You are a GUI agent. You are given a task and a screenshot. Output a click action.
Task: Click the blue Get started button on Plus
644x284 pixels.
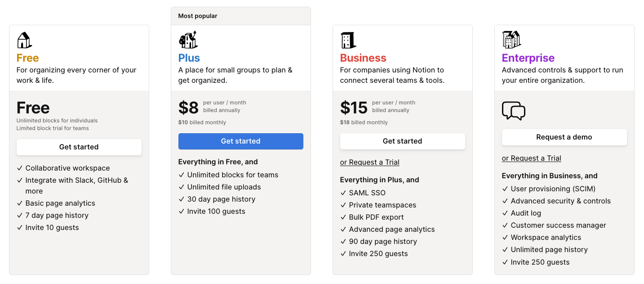pyautogui.click(x=240, y=141)
